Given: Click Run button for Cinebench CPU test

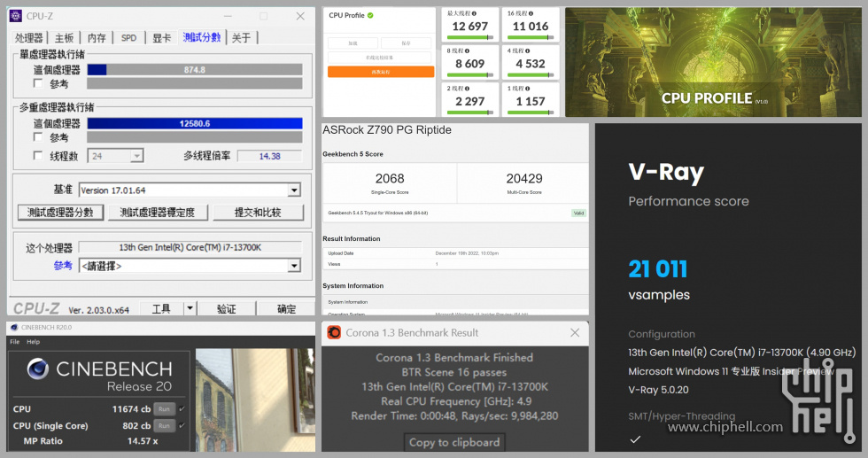Looking at the screenshot, I should [165, 408].
